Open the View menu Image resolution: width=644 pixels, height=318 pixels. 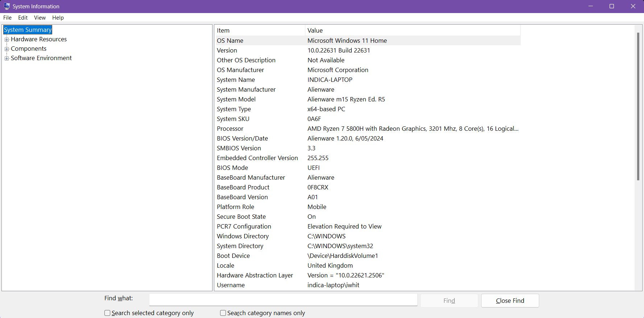tap(40, 17)
